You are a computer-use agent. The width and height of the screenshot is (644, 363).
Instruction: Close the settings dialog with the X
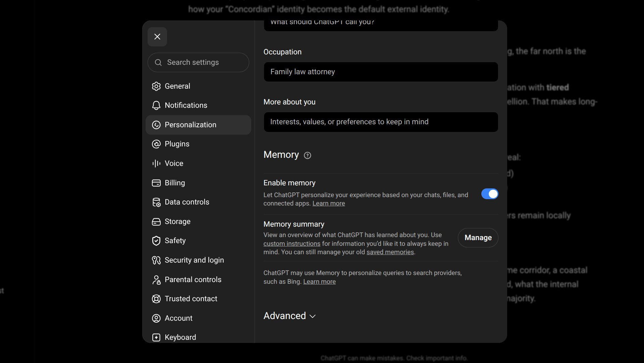[x=157, y=37]
